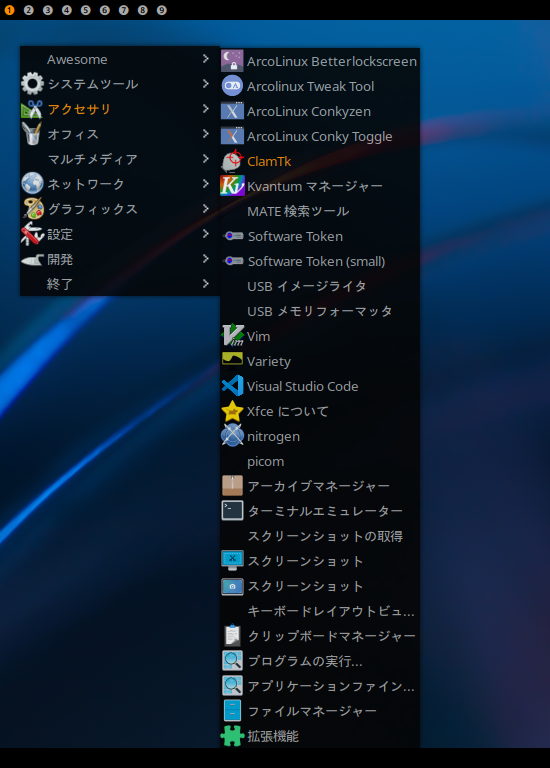Viewport: 550px width, 768px height.
Task: Click the Visual Studio Code label
Action: tap(303, 386)
